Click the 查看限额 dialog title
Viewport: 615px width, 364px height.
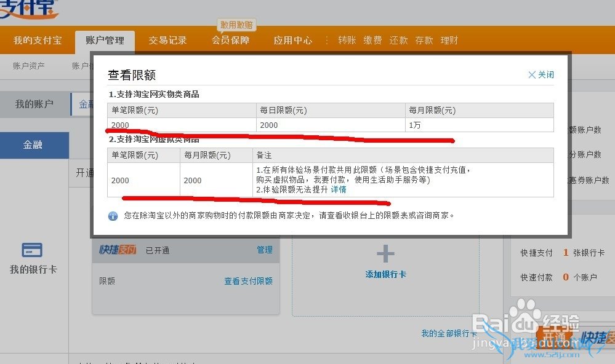pyautogui.click(x=132, y=75)
